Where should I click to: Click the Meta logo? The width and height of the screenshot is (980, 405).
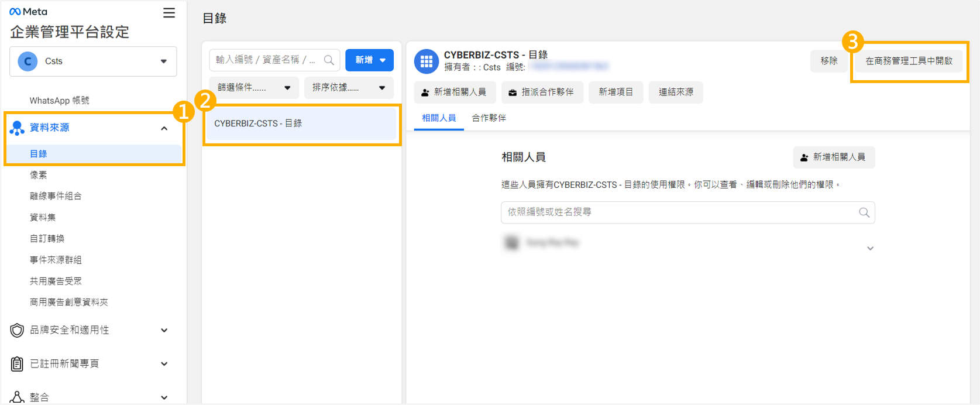tap(28, 12)
